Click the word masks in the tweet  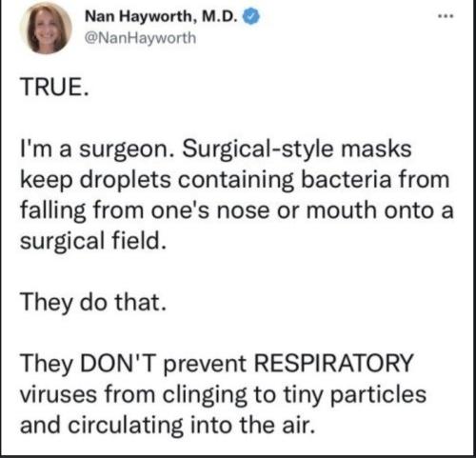coord(376,149)
